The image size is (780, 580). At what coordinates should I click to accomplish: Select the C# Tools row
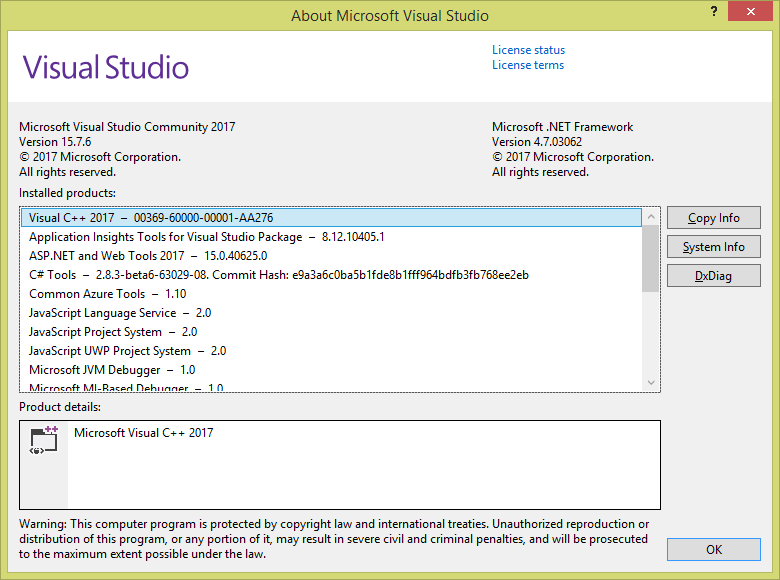[331, 275]
